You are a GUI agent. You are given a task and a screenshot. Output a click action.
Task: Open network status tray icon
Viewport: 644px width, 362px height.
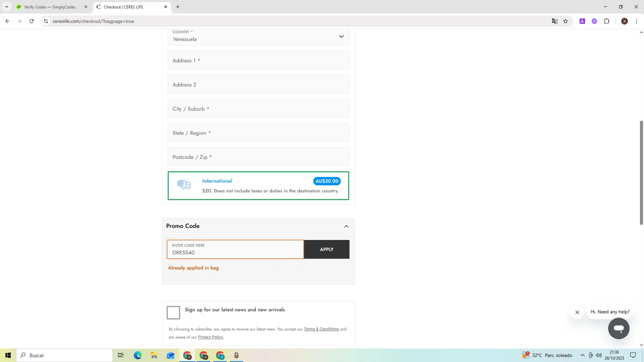coord(591,355)
